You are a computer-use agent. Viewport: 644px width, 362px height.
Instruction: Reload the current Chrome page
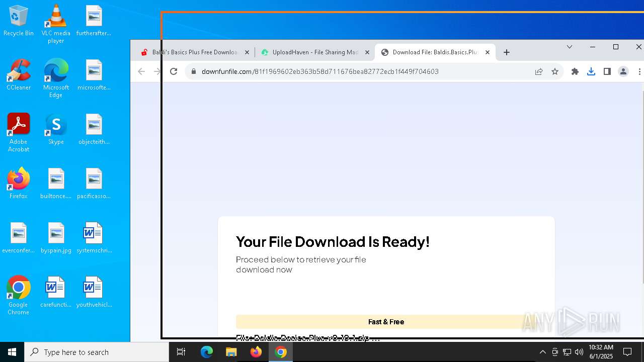(174, 71)
